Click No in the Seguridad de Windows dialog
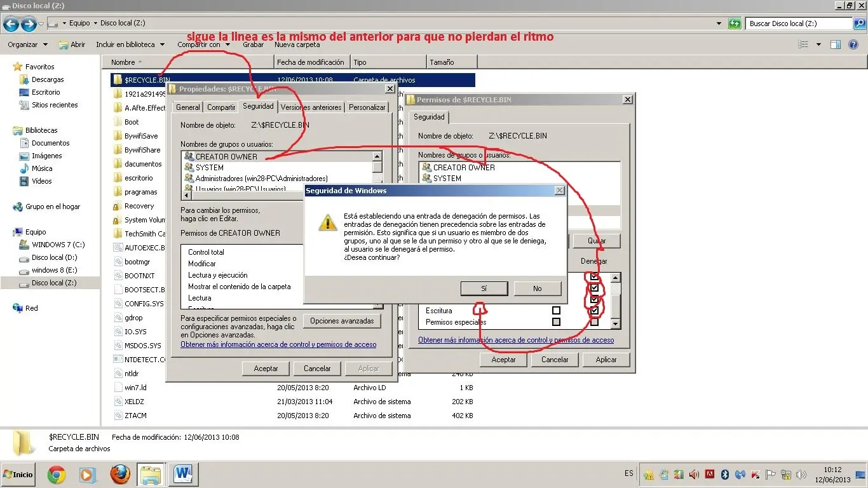The image size is (868, 488). coord(538,288)
